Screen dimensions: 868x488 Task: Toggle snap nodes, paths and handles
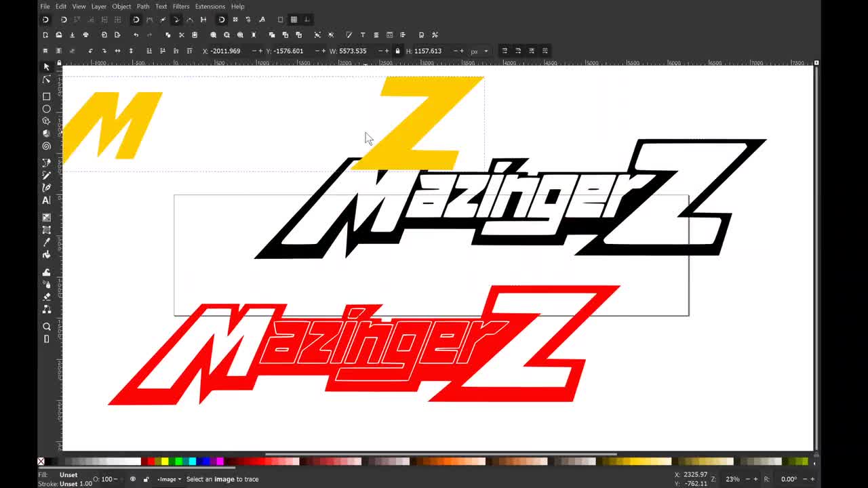[x=136, y=19]
